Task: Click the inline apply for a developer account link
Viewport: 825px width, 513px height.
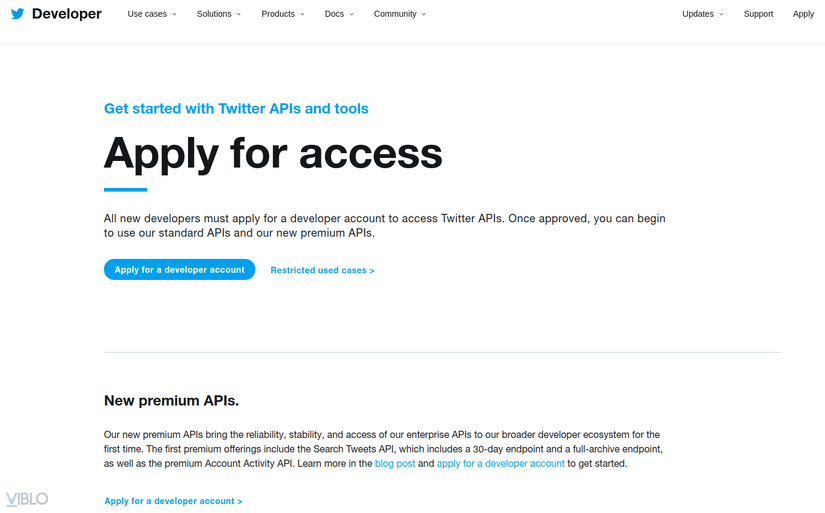Action: [x=501, y=464]
